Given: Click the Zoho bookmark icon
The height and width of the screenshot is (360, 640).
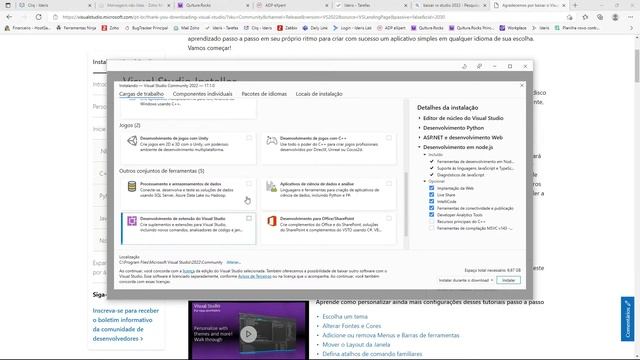Looking at the screenshot, I should (x=104, y=28).
